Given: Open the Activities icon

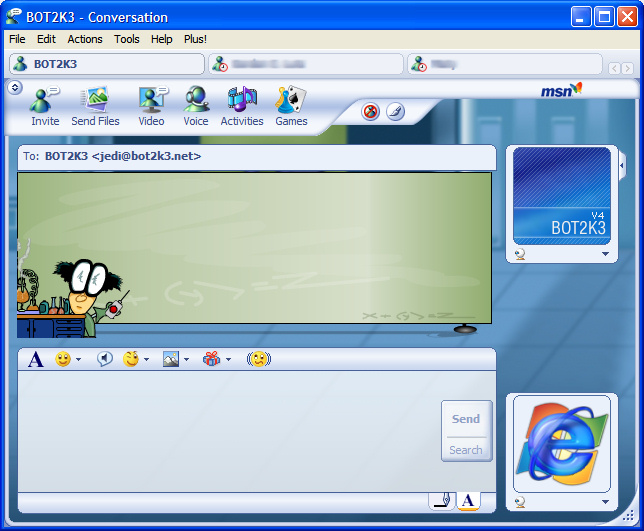Looking at the screenshot, I should point(242,106).
